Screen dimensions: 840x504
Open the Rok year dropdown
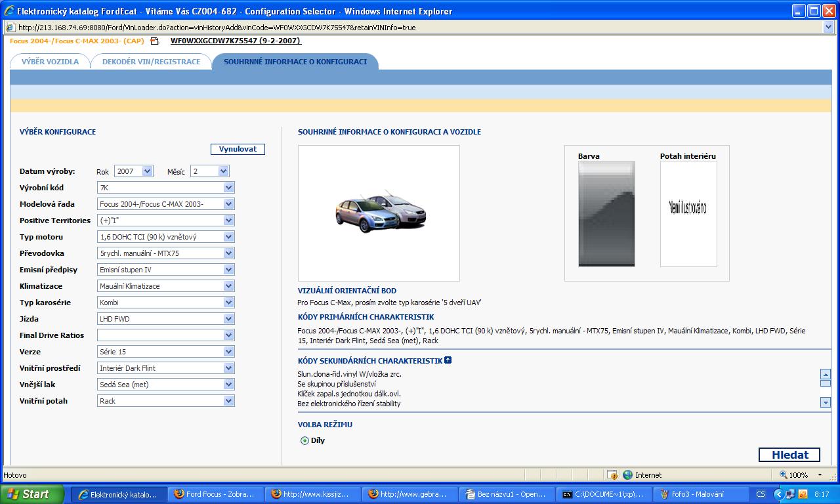[147, 171]
